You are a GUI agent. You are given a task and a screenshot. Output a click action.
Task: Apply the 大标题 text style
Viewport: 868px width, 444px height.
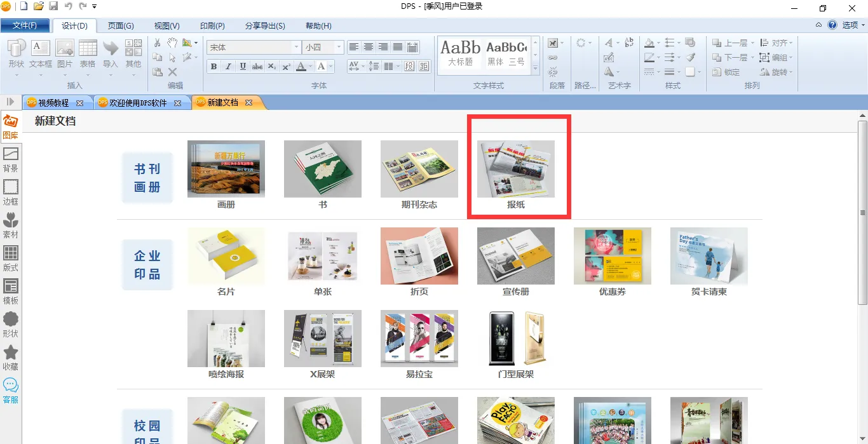(x=460, y=53)
